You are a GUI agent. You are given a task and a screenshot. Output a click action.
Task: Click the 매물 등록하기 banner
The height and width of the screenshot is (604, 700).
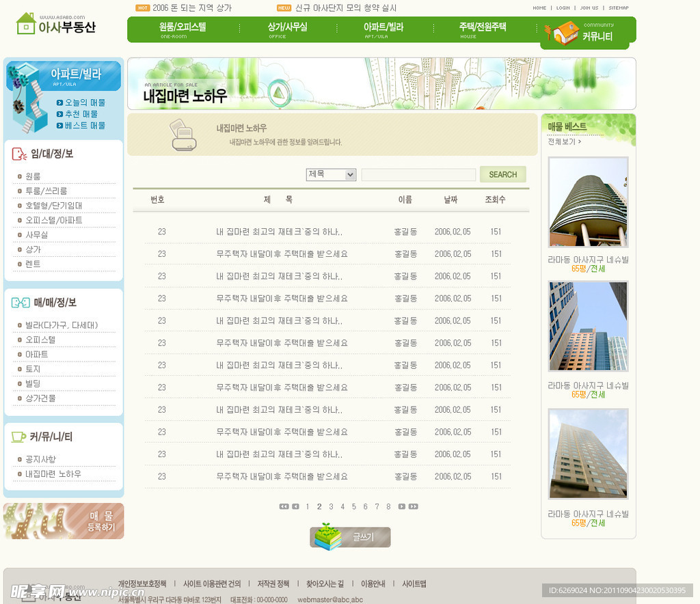tap(64, 521)
